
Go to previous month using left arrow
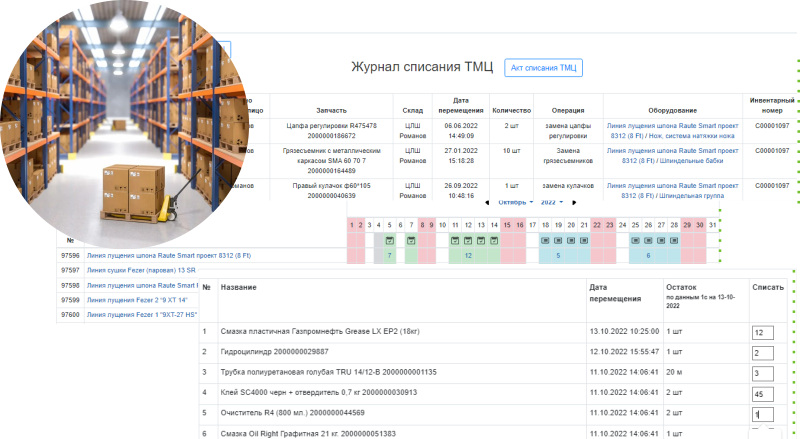click(487, 203)
